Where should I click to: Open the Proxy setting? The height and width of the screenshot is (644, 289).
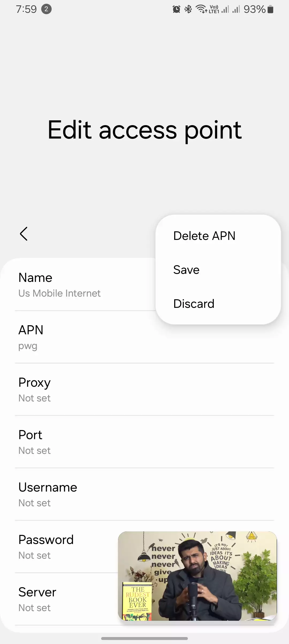tap(144, 389)
